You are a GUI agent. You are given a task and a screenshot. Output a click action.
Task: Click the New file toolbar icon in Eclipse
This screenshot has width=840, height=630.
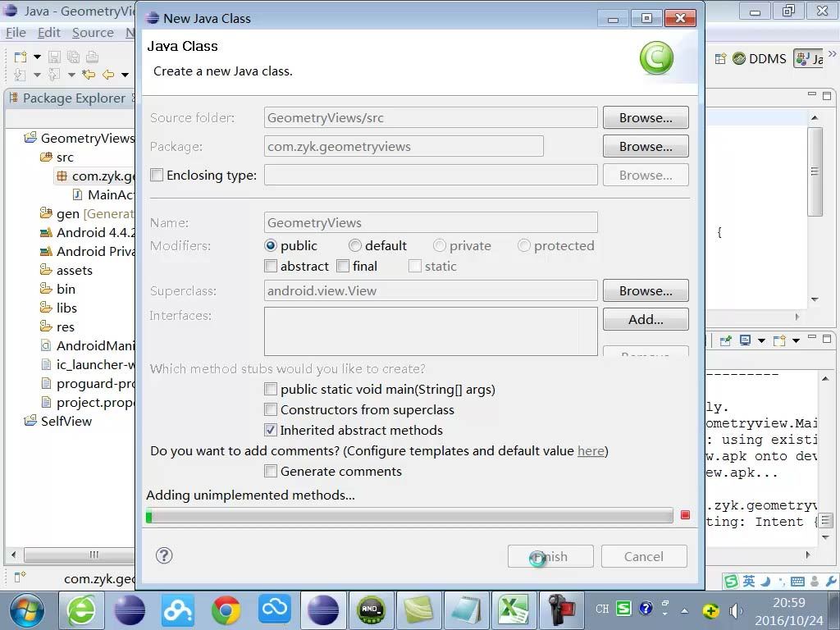click(21, 57)
